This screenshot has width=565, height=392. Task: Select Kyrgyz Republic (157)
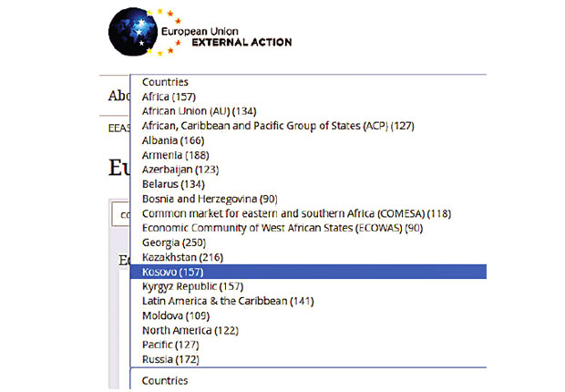click(192, 286)
